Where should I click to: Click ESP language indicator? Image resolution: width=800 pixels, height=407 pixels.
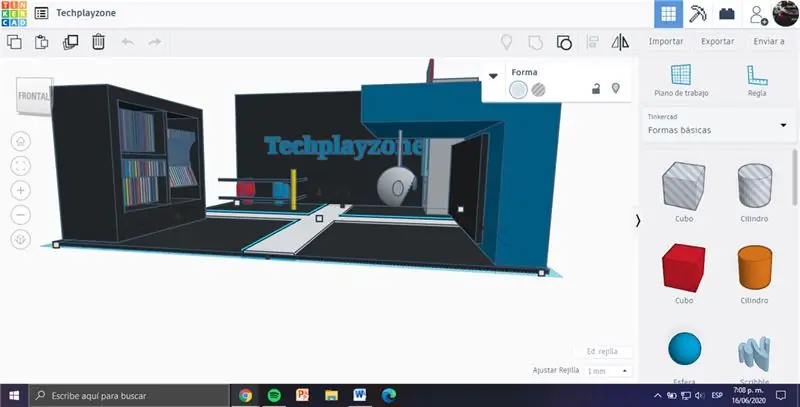pos(717,395)
